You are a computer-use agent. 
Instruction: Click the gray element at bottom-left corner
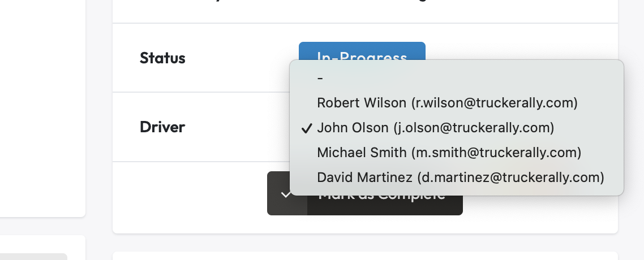click(x=34, y=257)
